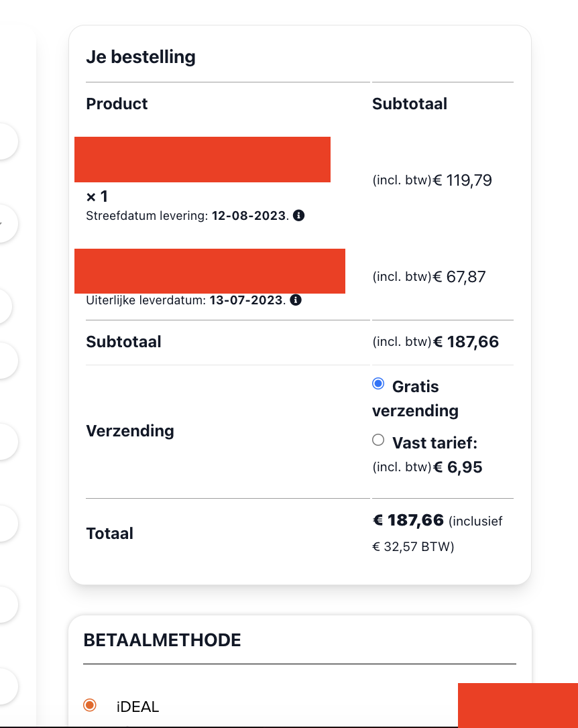This screenshot has width=578, height=728.
Task: Click the Verzending row label
Action: pos(130,431)
